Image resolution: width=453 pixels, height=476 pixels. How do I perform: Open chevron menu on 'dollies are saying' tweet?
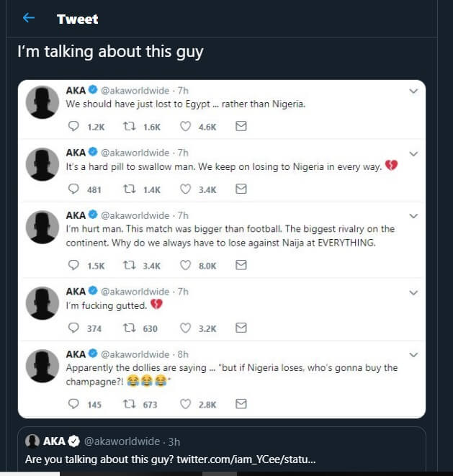coord(413,354)
